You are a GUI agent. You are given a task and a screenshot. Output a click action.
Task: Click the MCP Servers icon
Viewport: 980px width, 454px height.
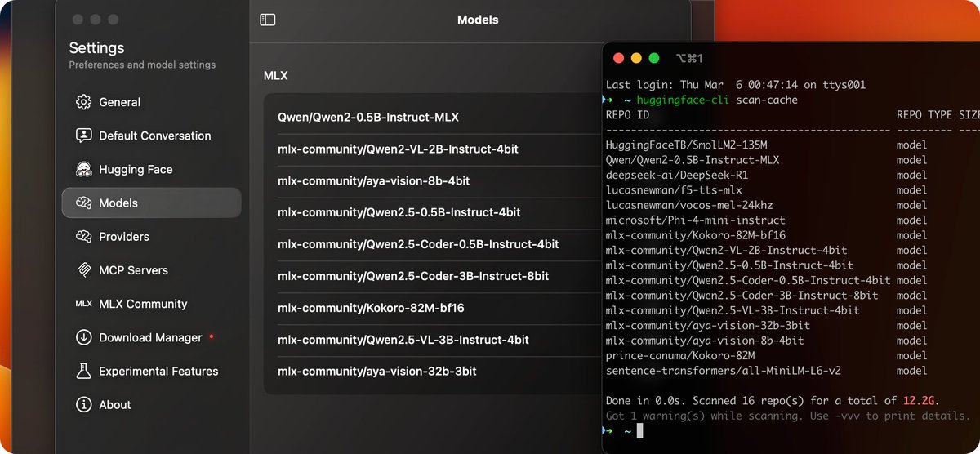click(x=83, y=270)
